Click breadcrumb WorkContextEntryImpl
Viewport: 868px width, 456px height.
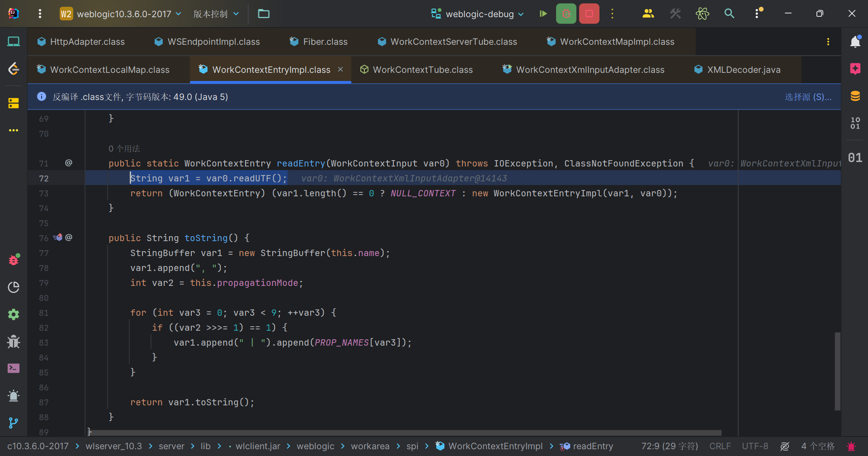click(x=489, y=446)
